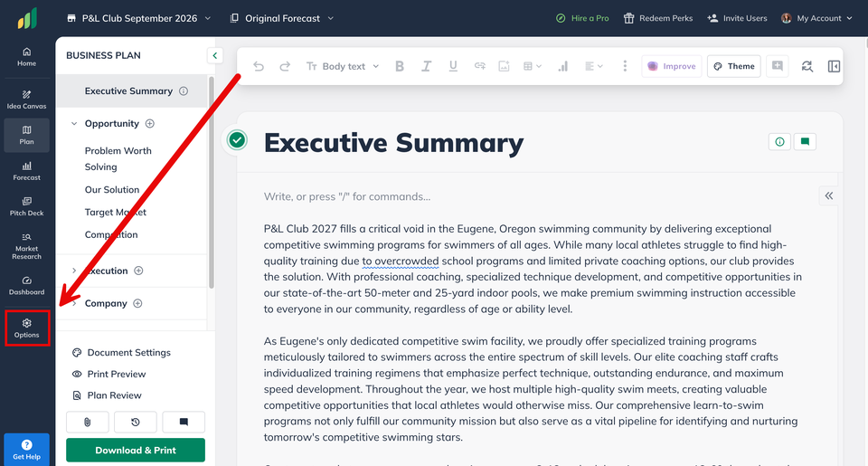Click the info button beside the title

click(779, 142)
